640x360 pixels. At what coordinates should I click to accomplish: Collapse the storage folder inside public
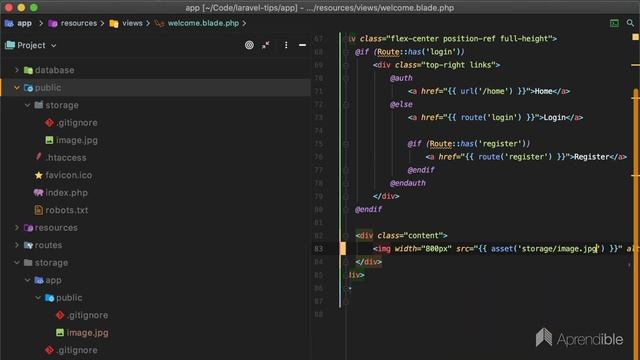click(27, 105)
